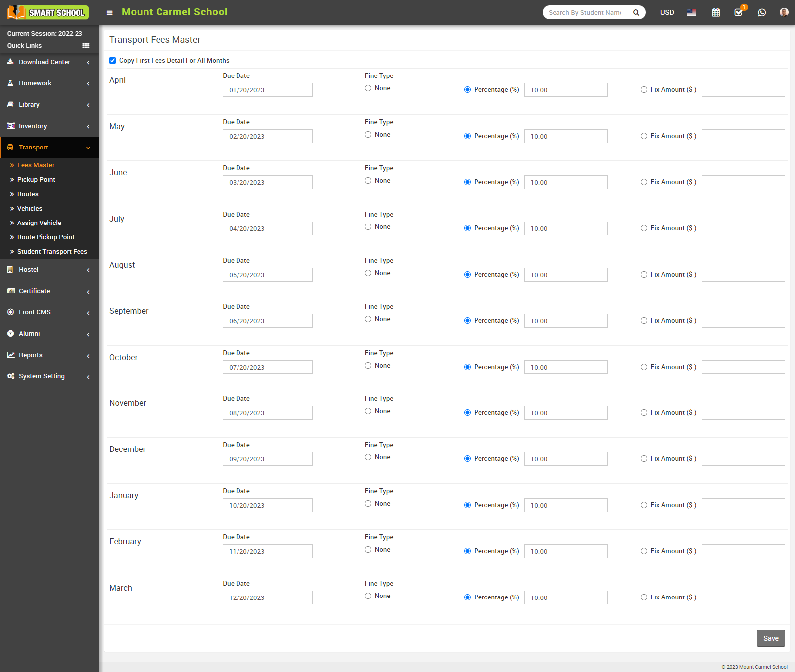This screenshot has width=795, height=672.
Task: Open the WhatsApp icon in header
Action: click(x=762, y=12)
